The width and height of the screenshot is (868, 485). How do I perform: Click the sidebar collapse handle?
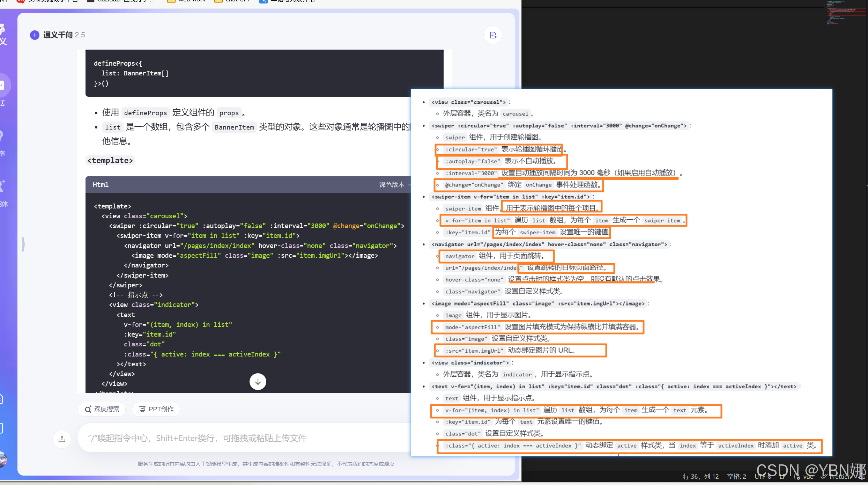[23, 244]
